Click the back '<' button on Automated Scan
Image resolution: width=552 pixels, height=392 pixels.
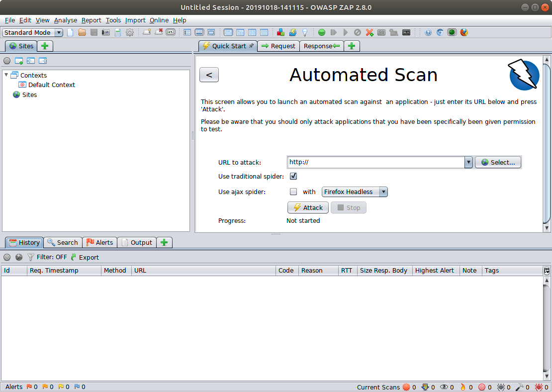(x=209, y=75)
